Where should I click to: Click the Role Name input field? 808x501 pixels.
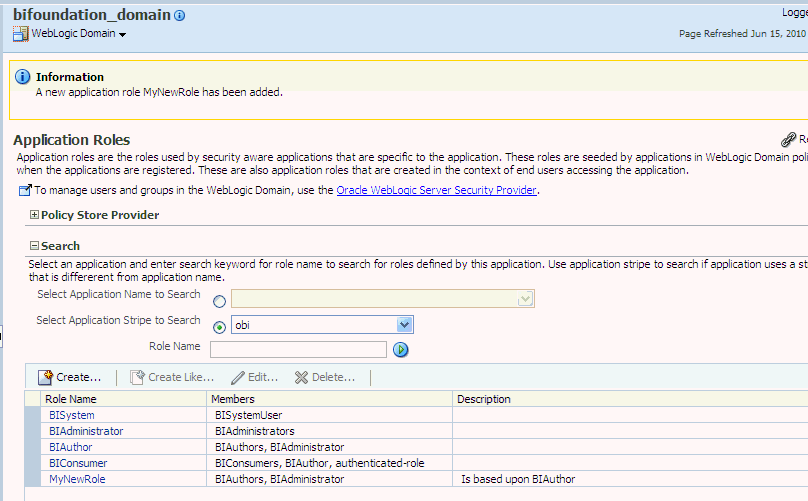pos(298,349)
